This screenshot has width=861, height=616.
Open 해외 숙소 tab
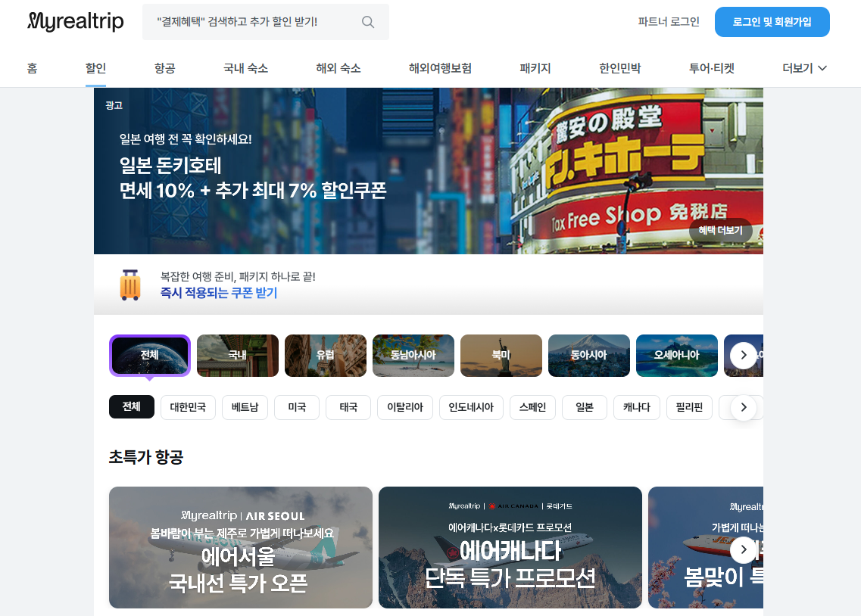click(338, 68)
